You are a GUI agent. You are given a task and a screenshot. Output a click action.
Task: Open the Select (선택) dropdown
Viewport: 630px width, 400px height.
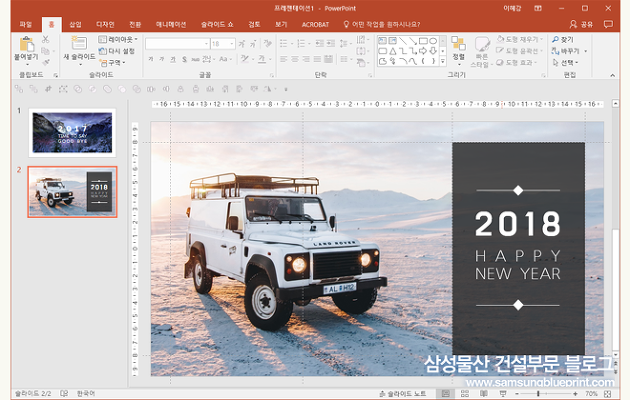click(565, 63)
